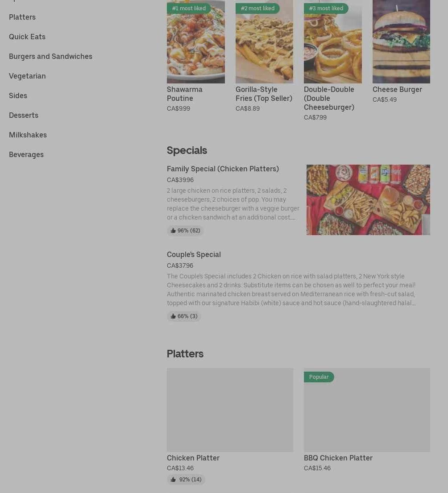Image resolution: width=448 pixels, height=493 pixels.
Task: Click the Cheese Burger photo
Action: point(401,41)
